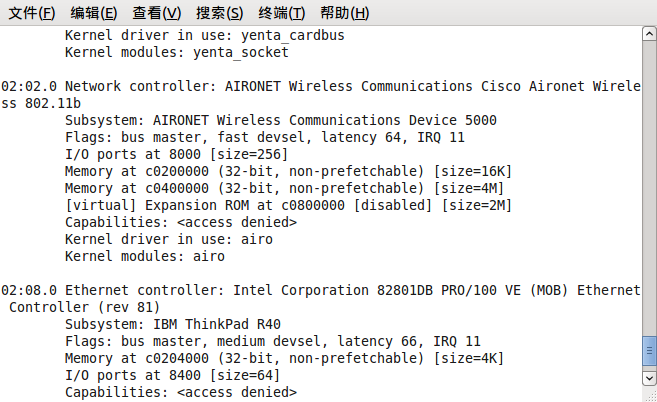Click the 'Subsystem: IBM ThinkPad R40' line
The image size is (657, 402).
(173, 324)
